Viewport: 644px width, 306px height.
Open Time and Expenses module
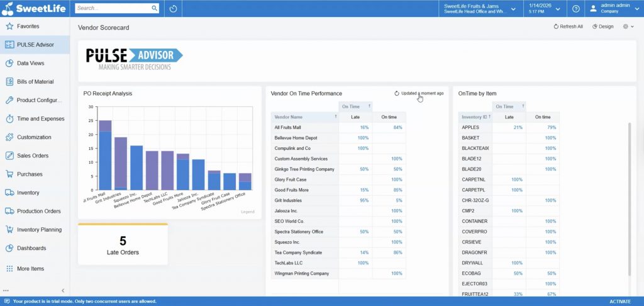40,118
